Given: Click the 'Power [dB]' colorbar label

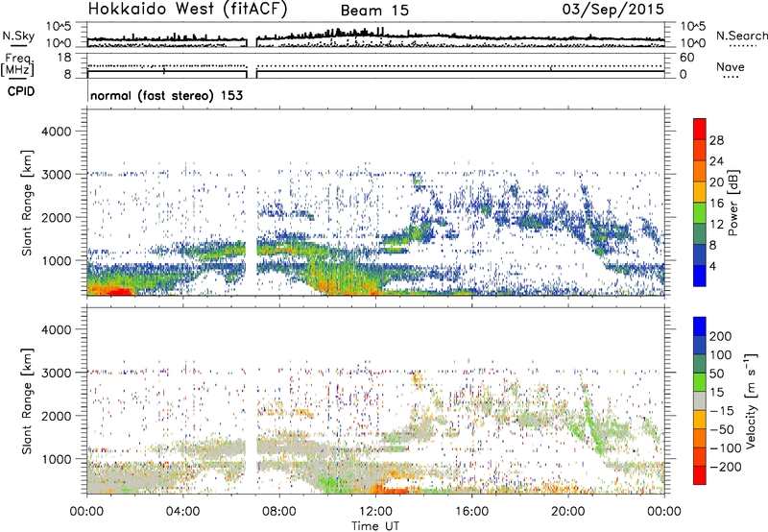Looking at the screenshot, I should tap(733, 203).
